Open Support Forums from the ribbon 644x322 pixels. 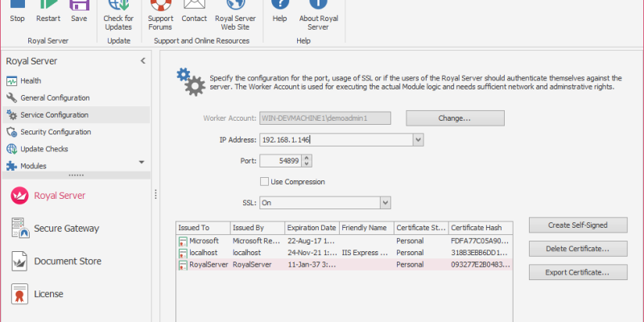pos(160,8)
